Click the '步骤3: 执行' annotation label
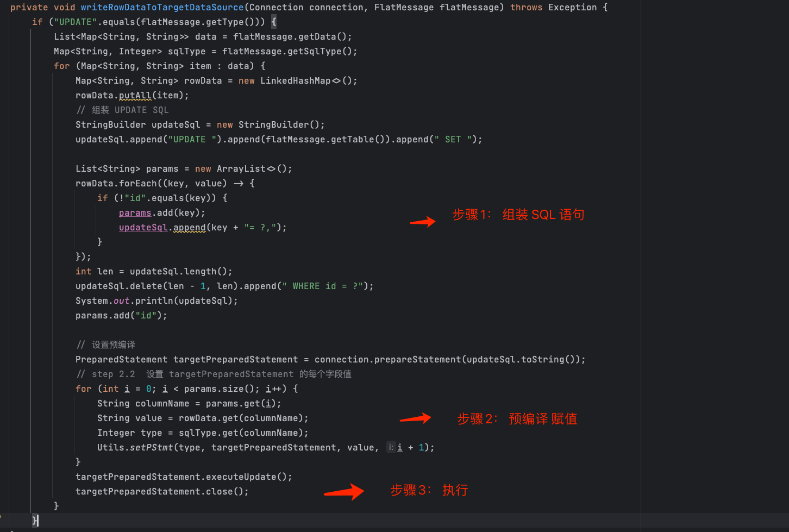The image size is (789, 532). 429,490
